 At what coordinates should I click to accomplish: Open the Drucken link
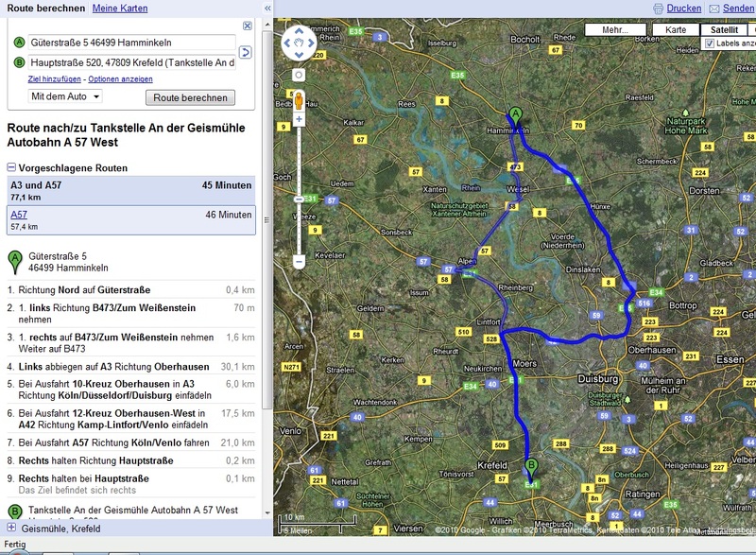(683, 9)
